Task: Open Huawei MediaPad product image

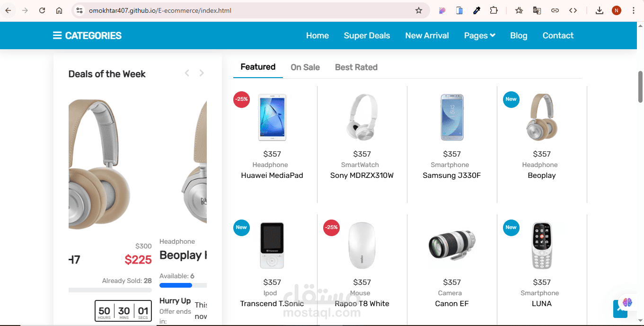Action: click(x=272, y=117)
